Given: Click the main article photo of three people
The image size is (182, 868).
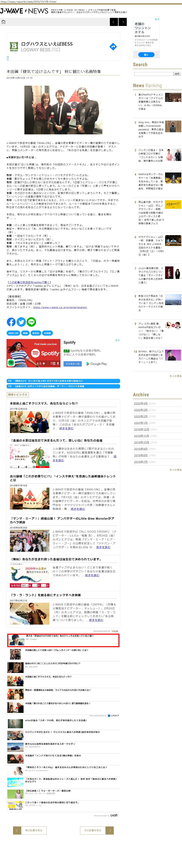Looking at the screenshot, I should [63, 110].
